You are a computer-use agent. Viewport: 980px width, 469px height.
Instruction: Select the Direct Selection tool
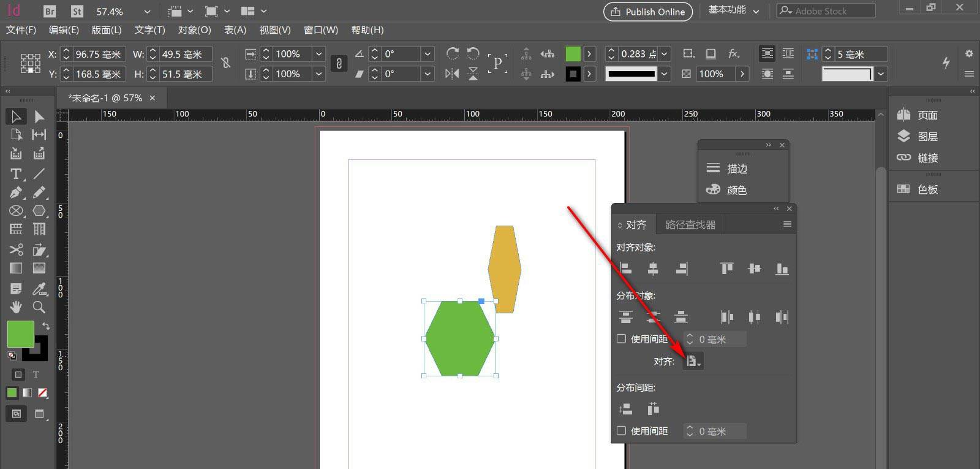point(39,116)
